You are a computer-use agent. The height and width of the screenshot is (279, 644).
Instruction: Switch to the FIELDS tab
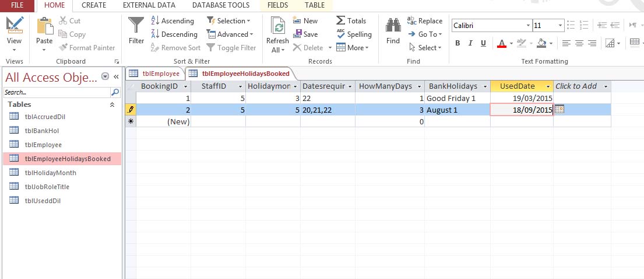coord(277,5)
